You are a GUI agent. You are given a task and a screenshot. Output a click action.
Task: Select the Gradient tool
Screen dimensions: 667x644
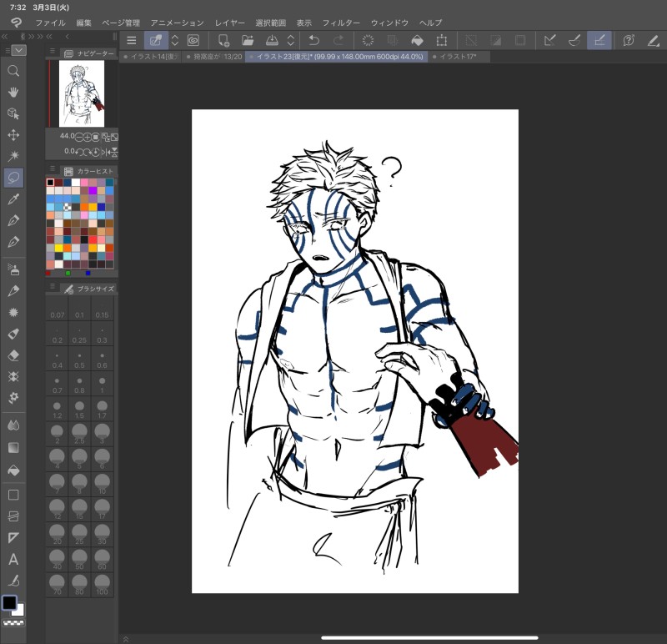(13, 447)
